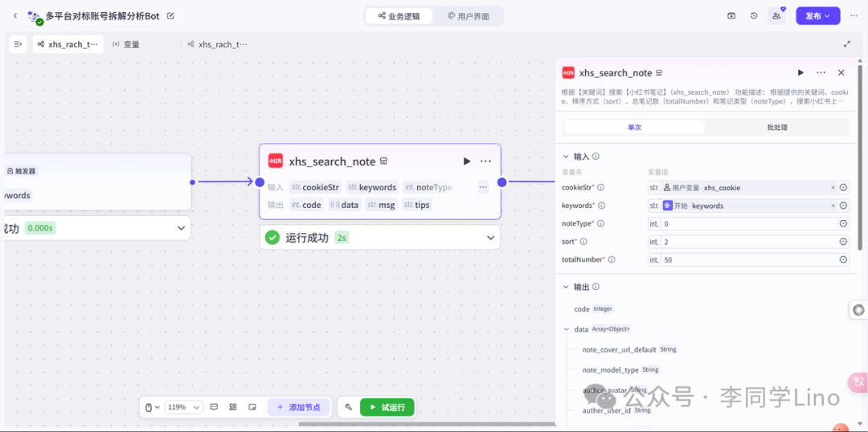Select note_model_type output row
The image size is (868, 432).
tap(620, 369)
